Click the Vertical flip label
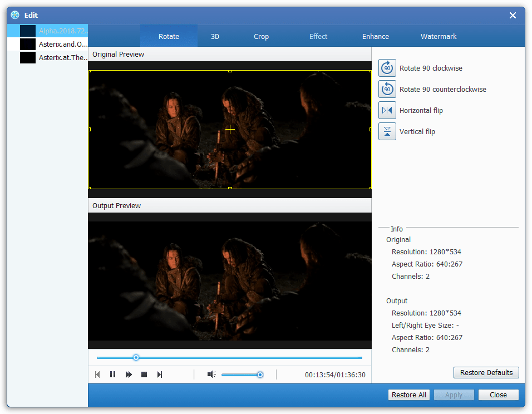 pyautogui.click(x=417, y=132)
